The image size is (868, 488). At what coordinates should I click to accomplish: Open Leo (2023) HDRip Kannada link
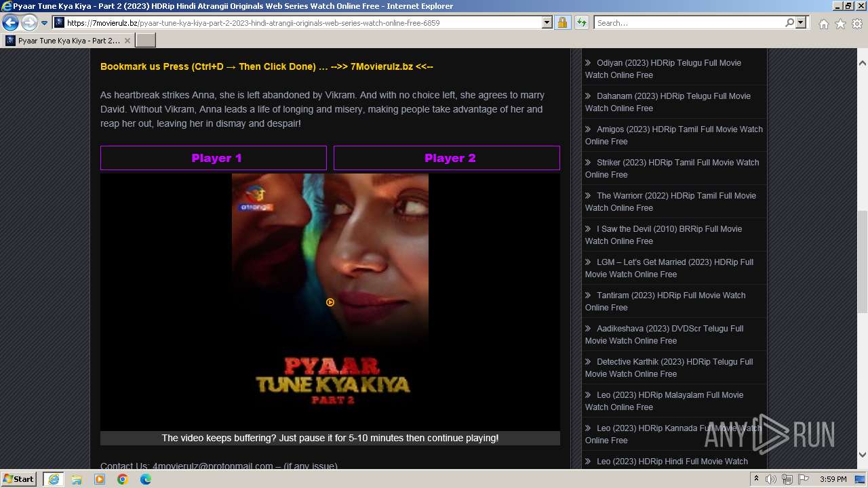(x=673, y=434)
